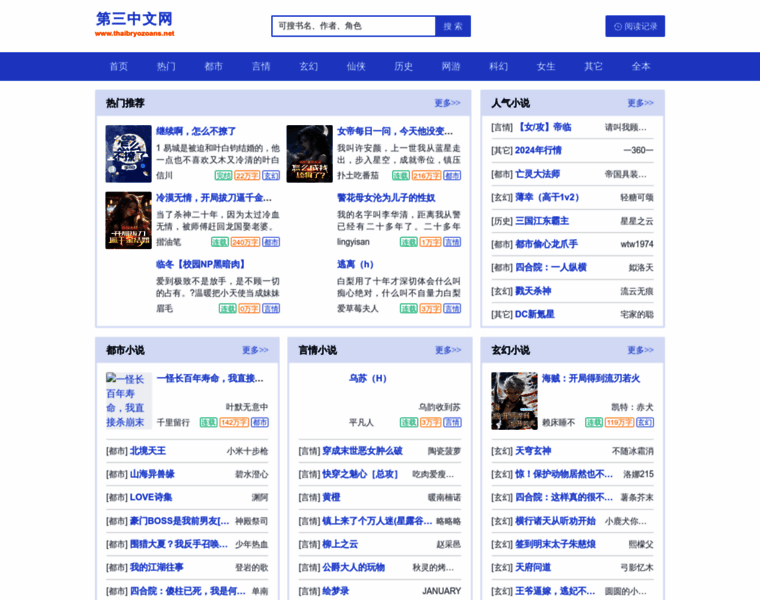
Task: Click 更多>> in 玄幻小说 section
Action: click(x=640, y=350)
